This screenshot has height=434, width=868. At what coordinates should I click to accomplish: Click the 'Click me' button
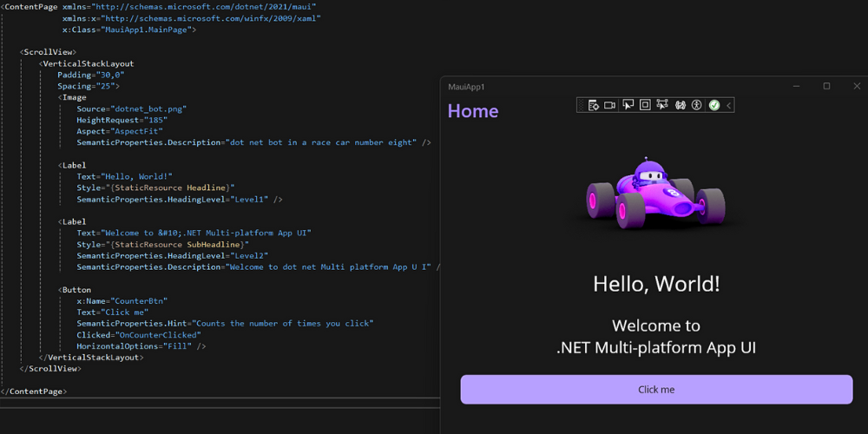[x=656, y=390]
